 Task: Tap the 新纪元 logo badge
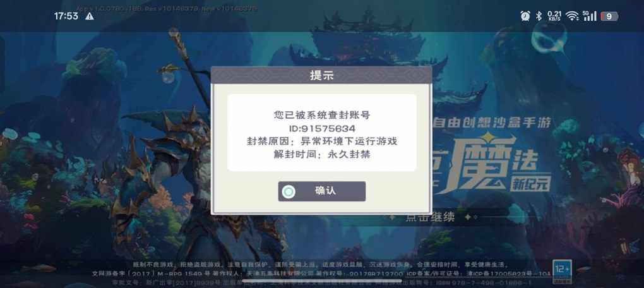coord(530,184)
